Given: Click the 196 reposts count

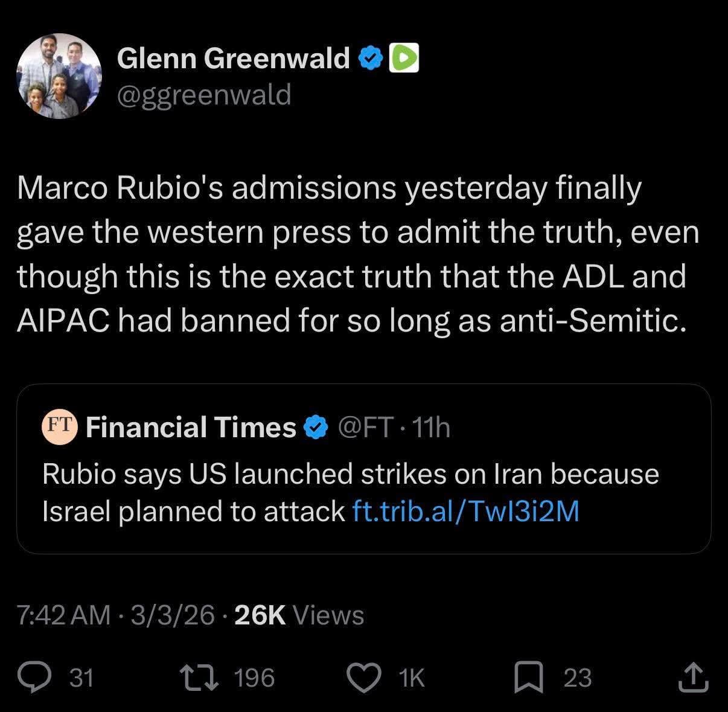Looking at the screenshot, I should pyautogui.click(x=254, y=678).
